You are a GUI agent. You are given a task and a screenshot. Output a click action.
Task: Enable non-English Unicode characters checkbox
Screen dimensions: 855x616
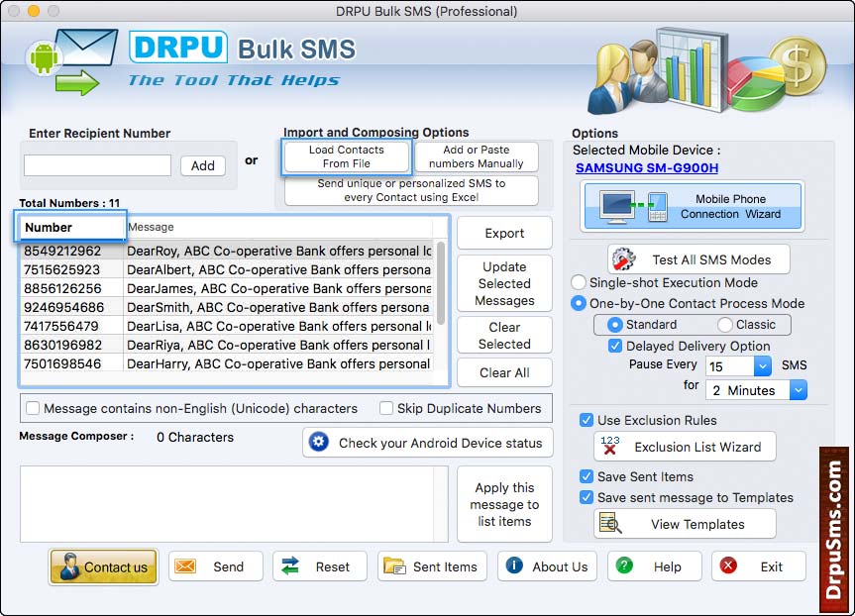coord(33,408)
